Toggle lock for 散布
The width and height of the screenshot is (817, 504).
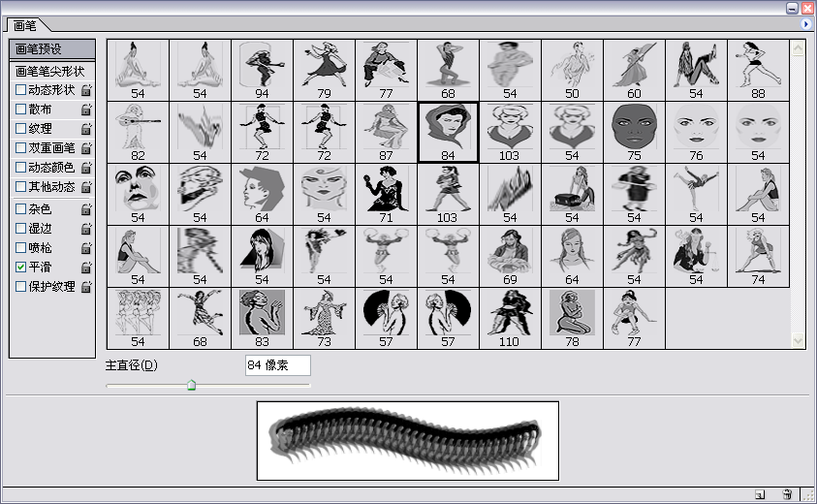[86, 110]
